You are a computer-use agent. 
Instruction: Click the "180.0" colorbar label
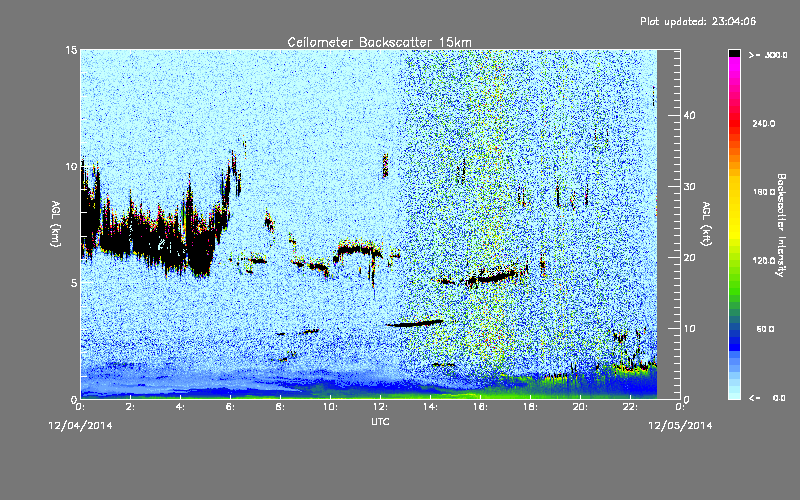[764, 192]
